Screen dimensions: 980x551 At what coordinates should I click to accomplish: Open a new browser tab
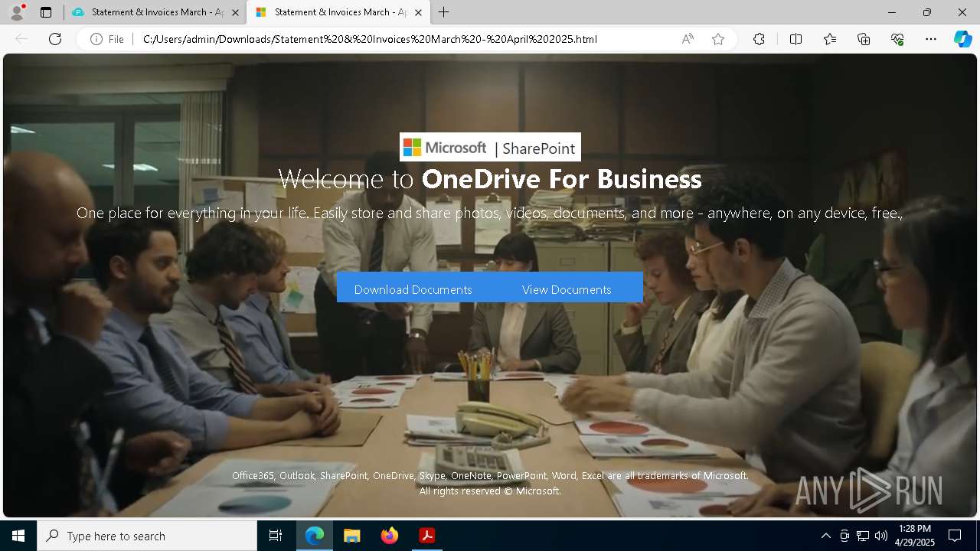tap(444, 12)
